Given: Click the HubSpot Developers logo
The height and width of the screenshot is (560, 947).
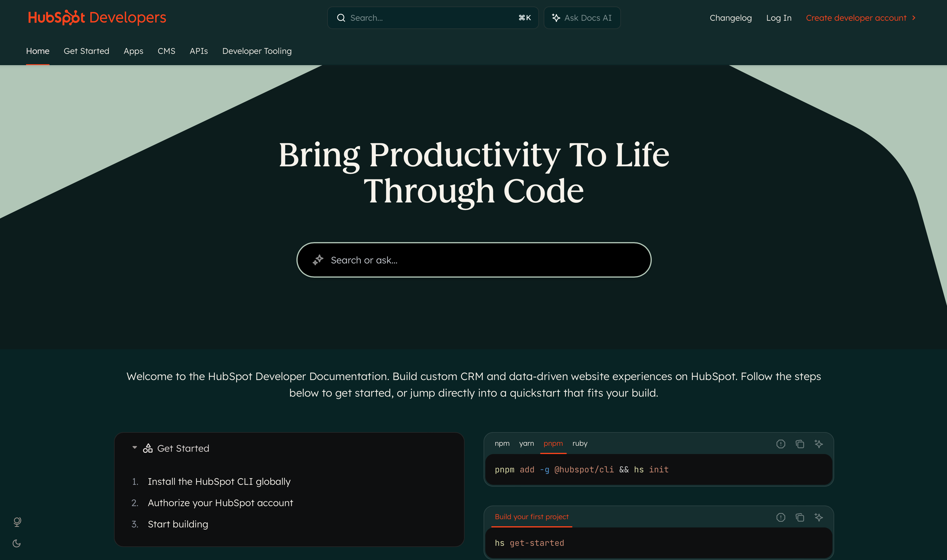Looking at the screenshot, I should (97, 17).
